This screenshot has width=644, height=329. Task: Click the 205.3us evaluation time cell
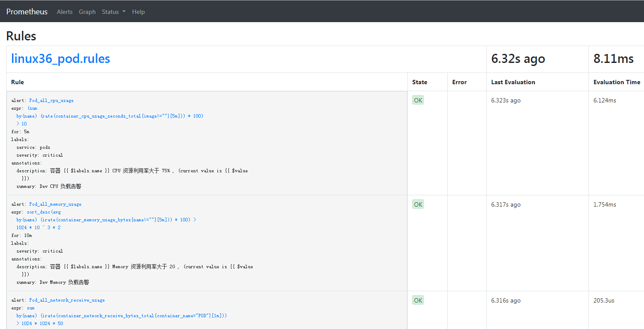(x=604, y=300)
